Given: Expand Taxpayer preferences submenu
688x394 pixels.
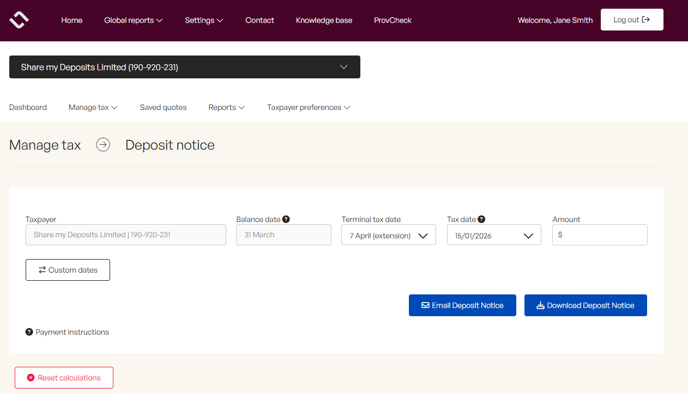Looking at the screenshot, I should [x=308, y=107].
